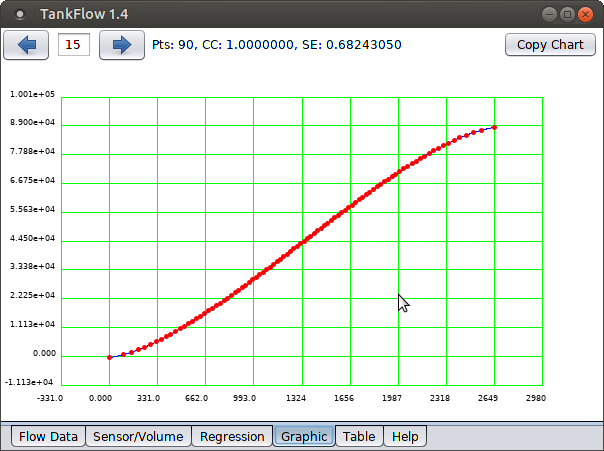Click the number field showing 15
Image resolution: width=604 pixels, height=451 pixels.
click(75, 45)
